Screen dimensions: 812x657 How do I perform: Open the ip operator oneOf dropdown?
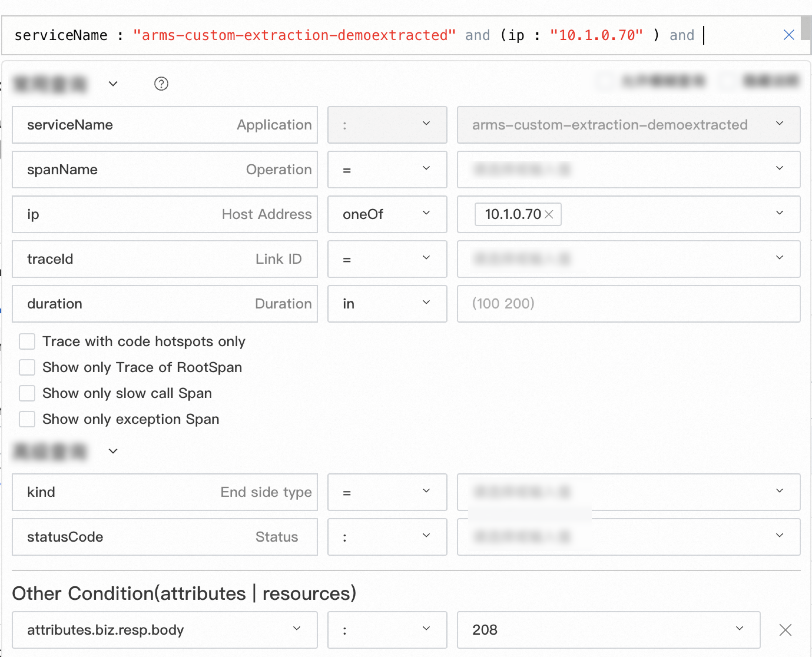pyautogui.click(x=387, y=214)
